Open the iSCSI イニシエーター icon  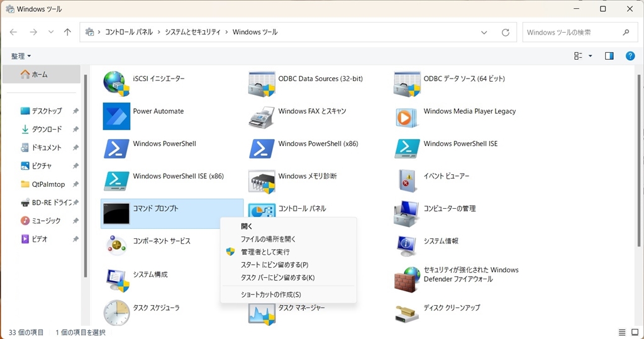[x=116, y=84]
